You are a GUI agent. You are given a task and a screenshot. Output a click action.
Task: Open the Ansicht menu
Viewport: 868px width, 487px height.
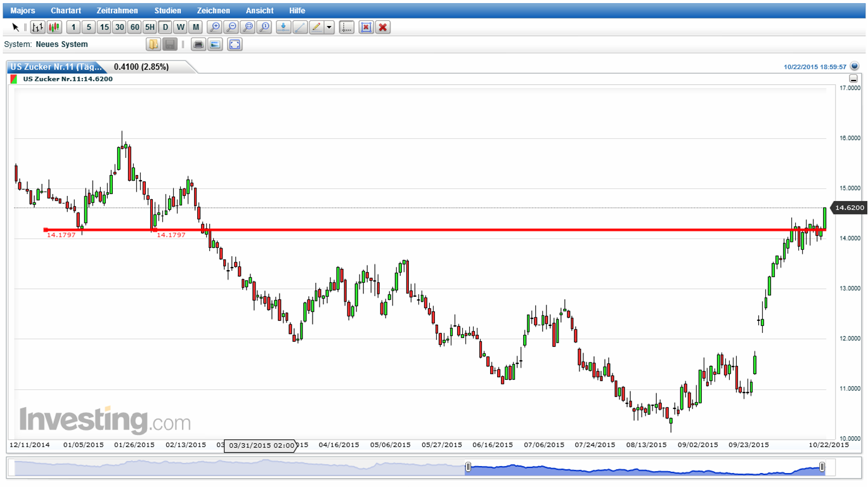[x=260, y=11]
